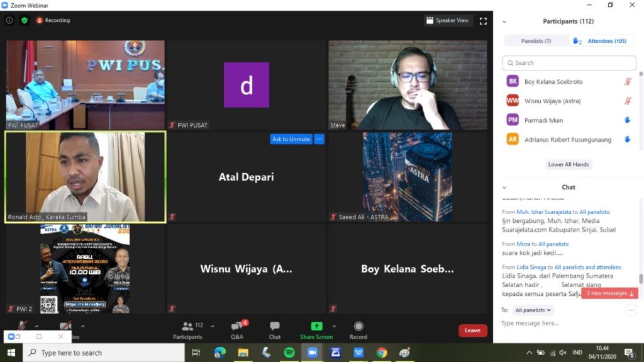Click the chat panel scrollbar
This screenshot has width=644, height=362.
tap(641, 278)
